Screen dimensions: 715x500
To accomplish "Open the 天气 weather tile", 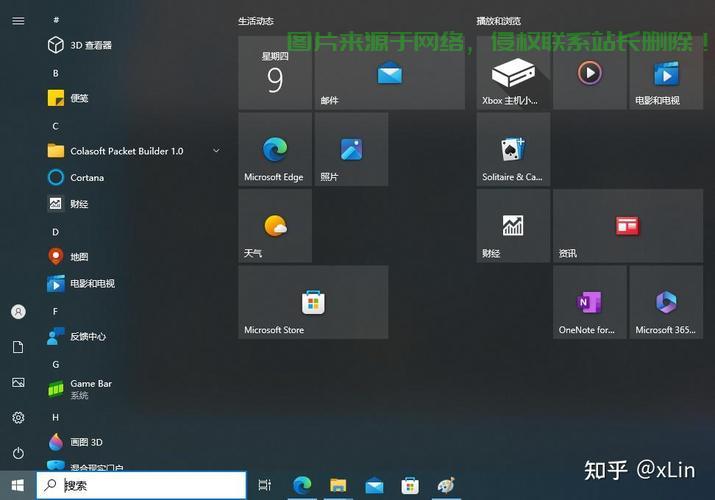I will [x=275, y=226].
